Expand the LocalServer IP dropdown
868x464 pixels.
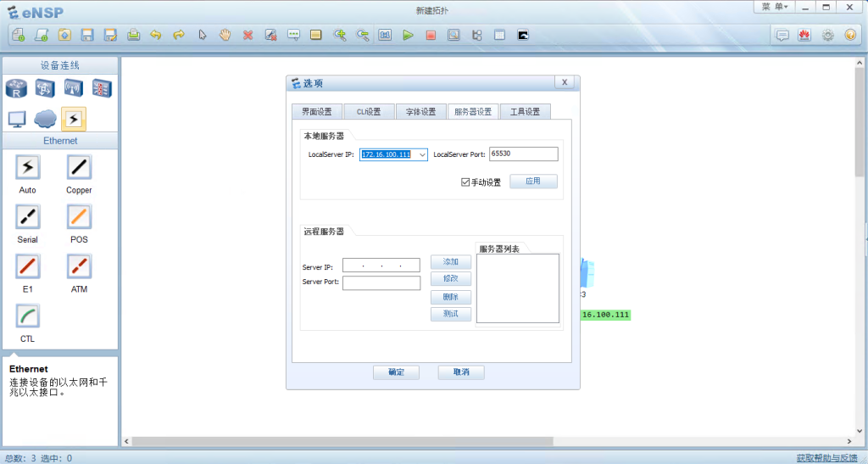coord(422,154)
